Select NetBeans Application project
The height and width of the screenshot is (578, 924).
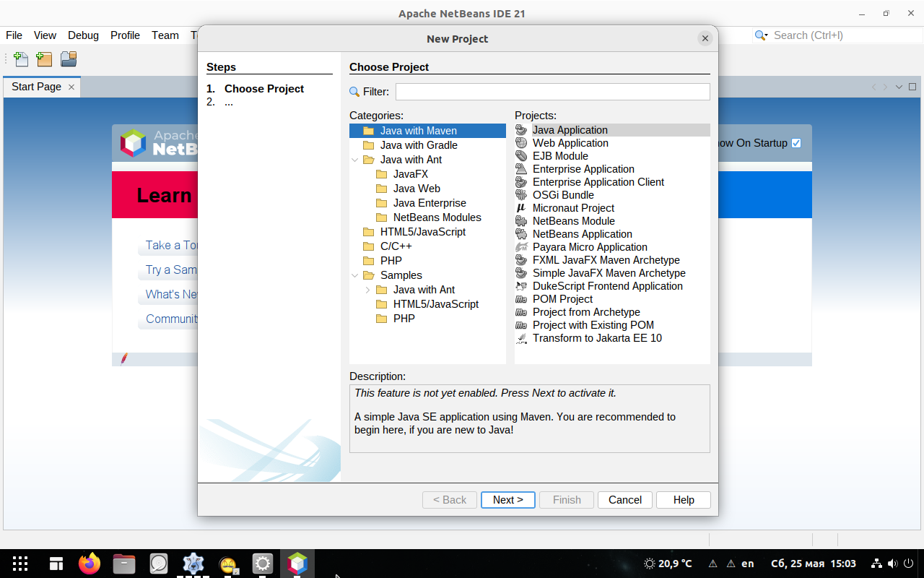583,234
